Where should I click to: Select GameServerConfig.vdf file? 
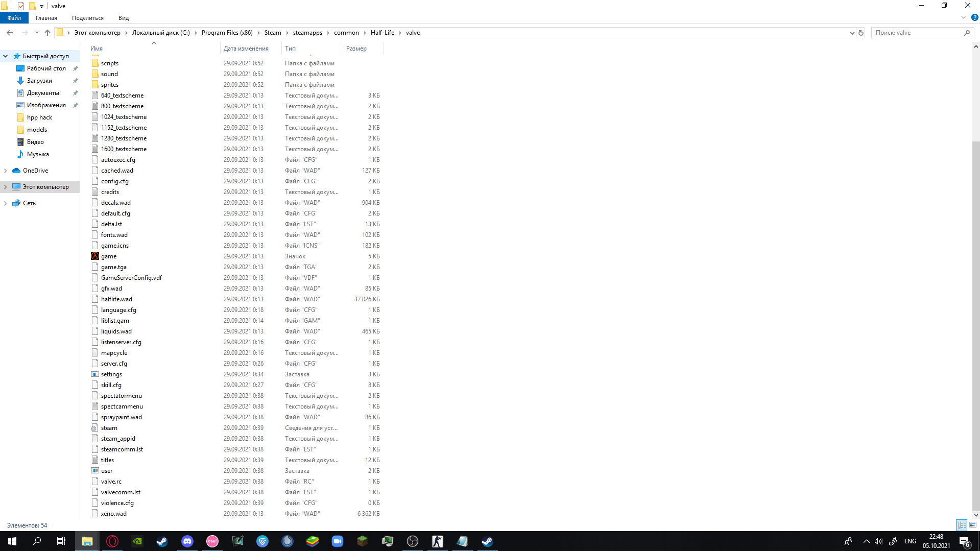(x=131, y=278)
